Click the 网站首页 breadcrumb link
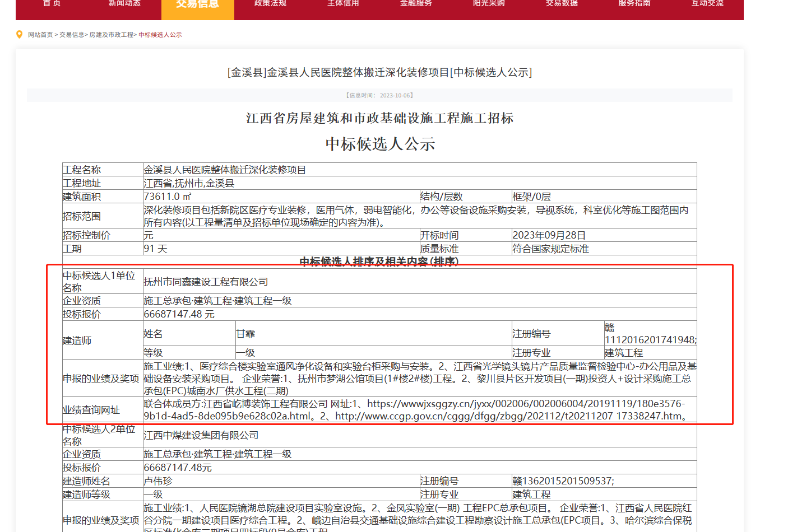The image size is (797, 532). pyautogui.click(x=40, y=34)
